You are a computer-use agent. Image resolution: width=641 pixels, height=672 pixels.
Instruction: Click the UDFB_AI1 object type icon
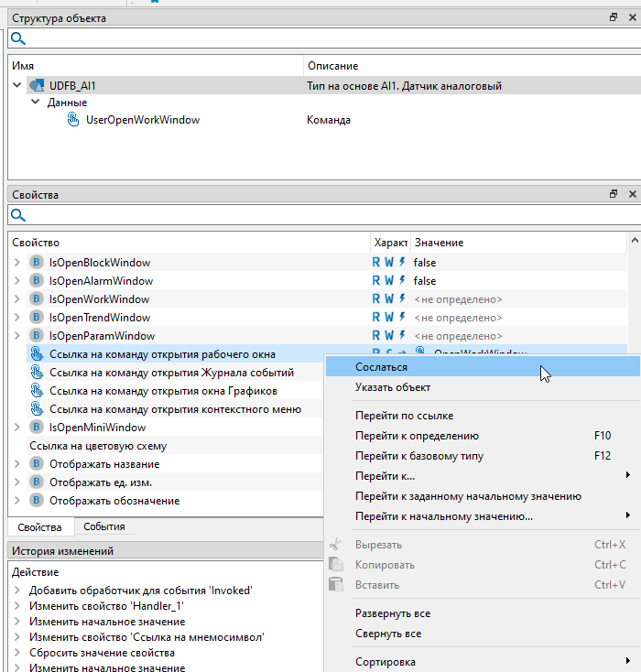click(x=38, y=86)
